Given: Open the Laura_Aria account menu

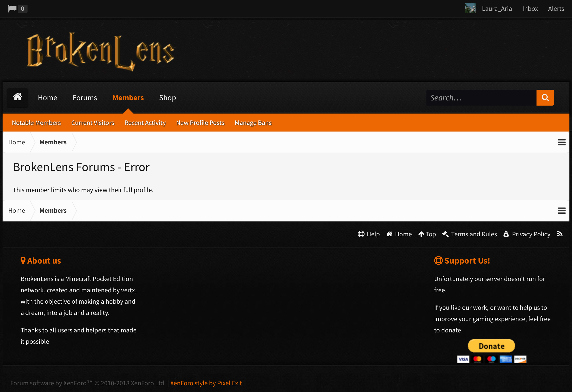Looking at the screenshot, I should pyautogui.click(x=497, y=9).
